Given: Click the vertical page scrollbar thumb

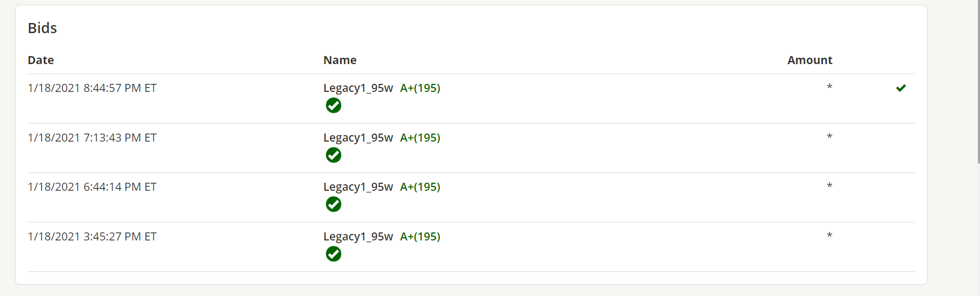Looking at the screenshot, I should pos(978,81).
